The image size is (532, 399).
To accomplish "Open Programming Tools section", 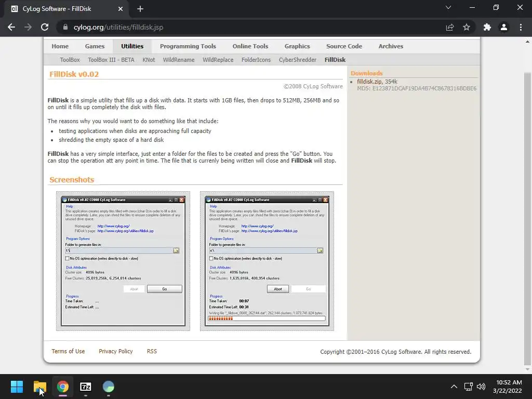I will click(x=188, y=46).
